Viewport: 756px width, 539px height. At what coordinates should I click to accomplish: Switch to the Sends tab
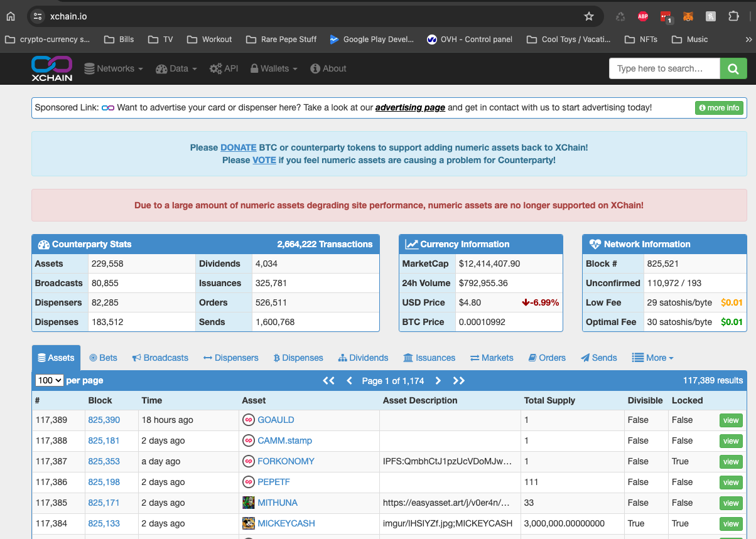coord(599,358)
